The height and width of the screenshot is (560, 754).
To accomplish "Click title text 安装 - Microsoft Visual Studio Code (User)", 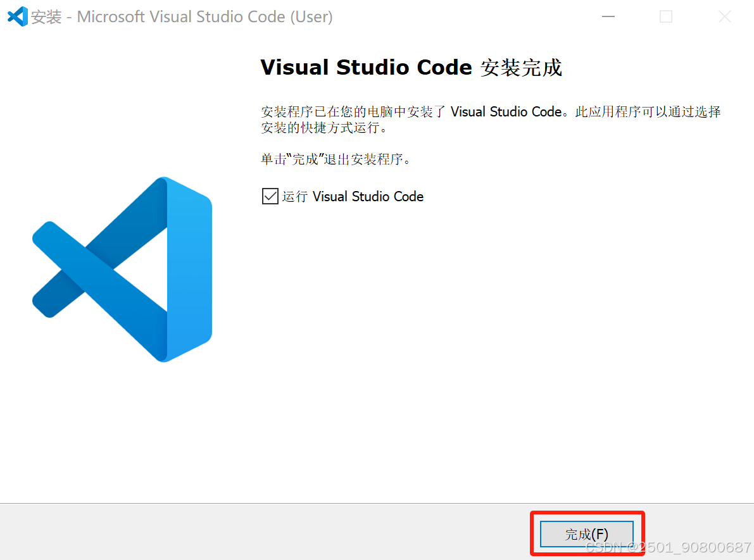I will [x=182, y=17].
